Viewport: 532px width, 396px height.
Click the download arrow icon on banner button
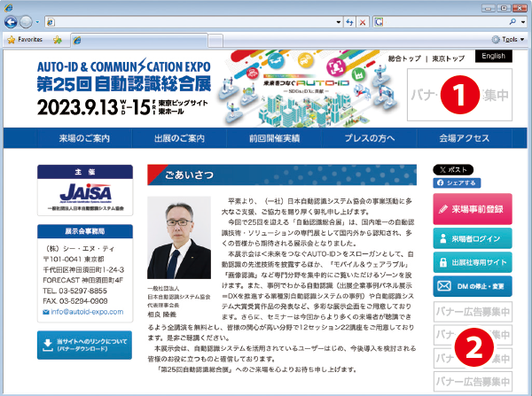pos(48,345)
